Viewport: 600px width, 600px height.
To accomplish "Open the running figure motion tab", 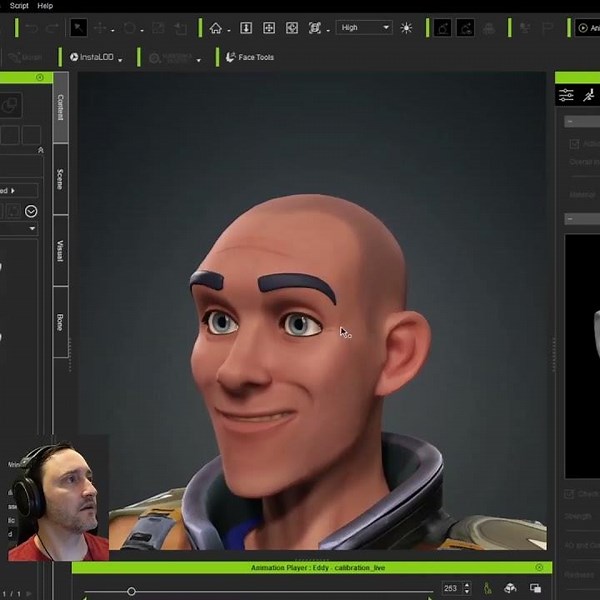I will click(589, 95).
